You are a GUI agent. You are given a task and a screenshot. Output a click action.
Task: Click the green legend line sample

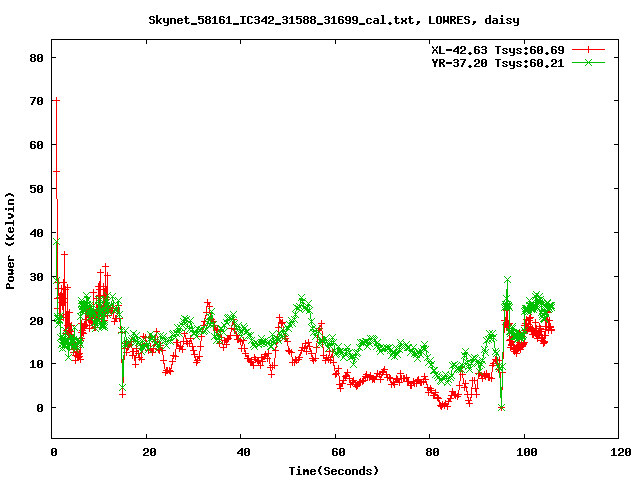click(588, 62)
